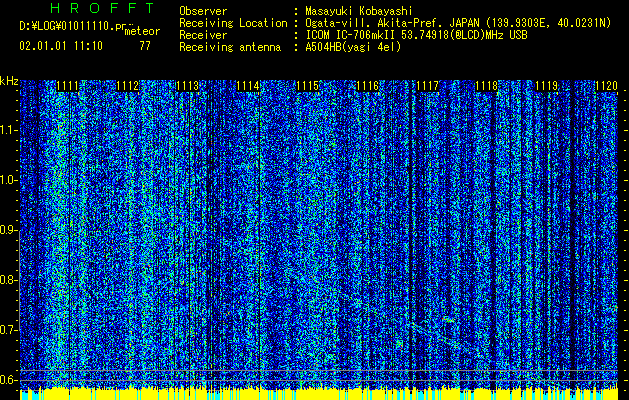Click the A504HB(yagi 4el) antenna text
The width and height of the screenshot is (629, 400).
353,47
